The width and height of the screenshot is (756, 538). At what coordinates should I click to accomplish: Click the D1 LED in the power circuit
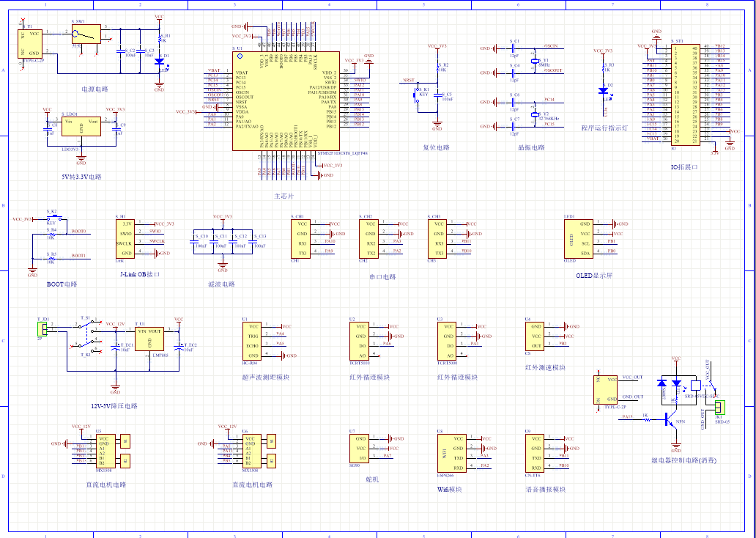[x=159, y=62]
